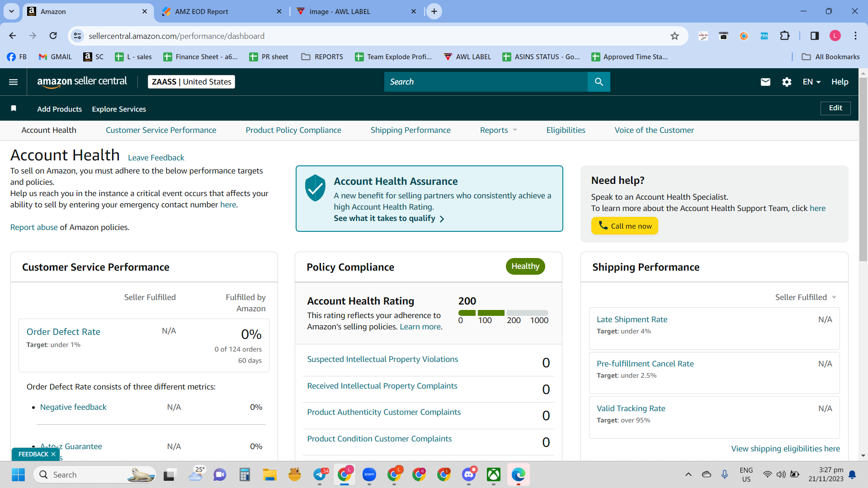Open Telegram from the taskbar
This screenshot has height=488, width=868.
coord(320,475)
